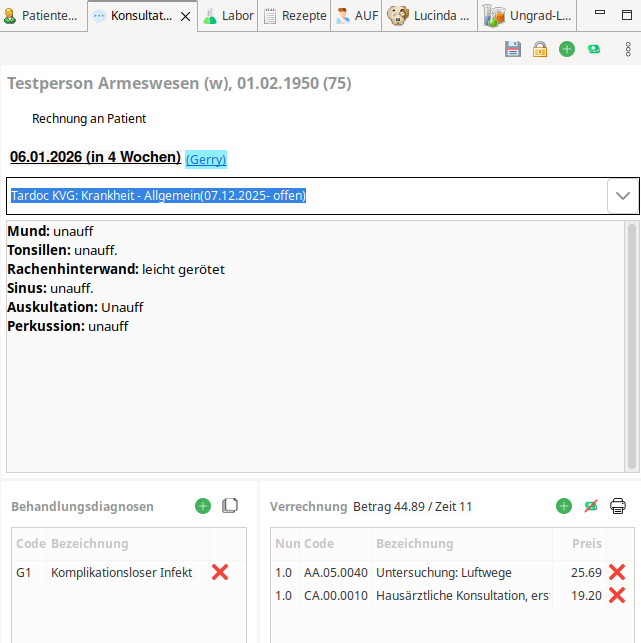The image size is (641, 643).
Task: Delete the CA.00.0010 Hausärztliche Konsultation row
Action: (x=617, y=595)
